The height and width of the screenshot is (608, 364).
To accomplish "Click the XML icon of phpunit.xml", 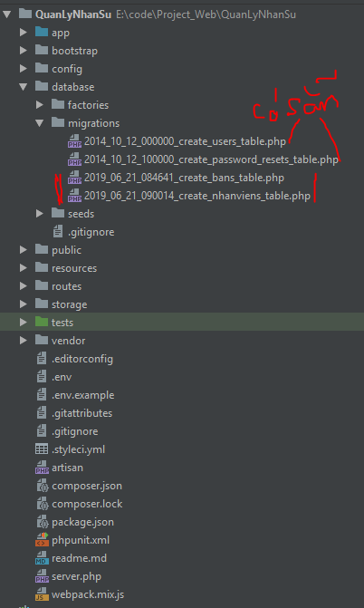I will pyautogui.click(x=42, y=540).
